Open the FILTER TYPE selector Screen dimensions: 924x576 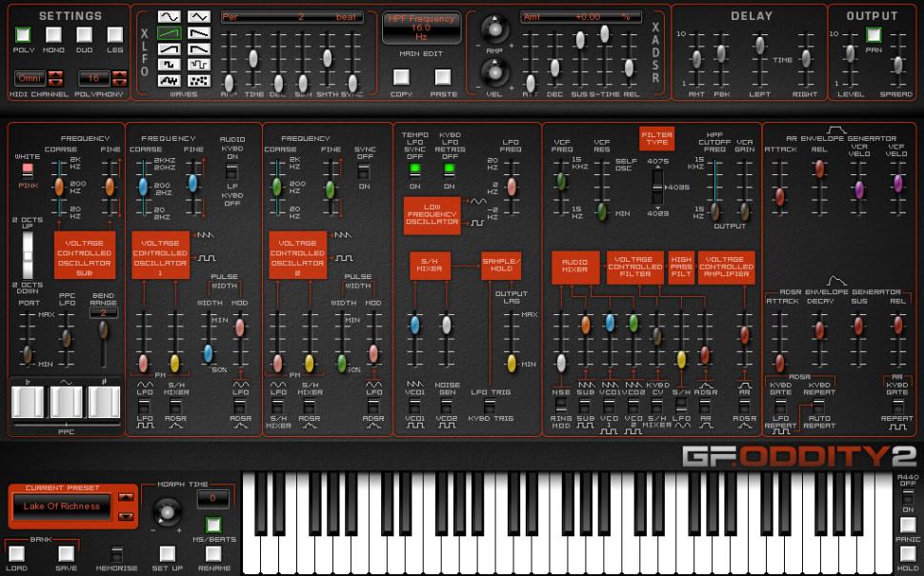point(656,139)
